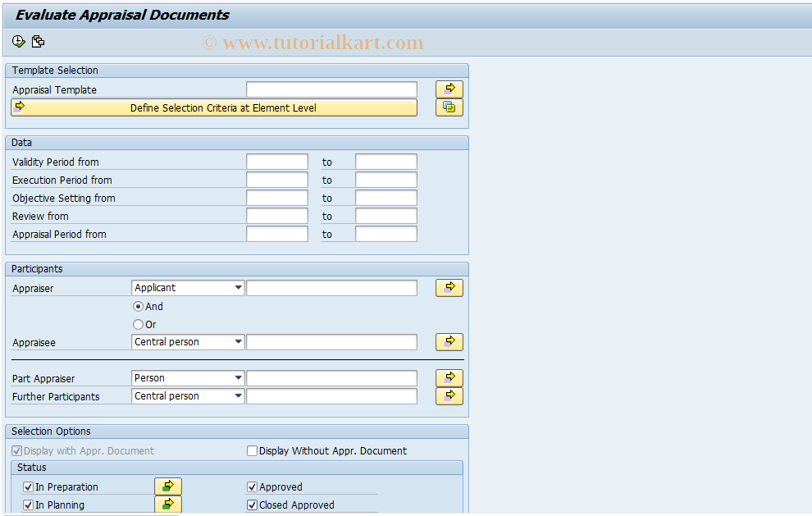Select the Or radio button
The width and height of the screenshot is (812, 516).
[x=138, y=324]
